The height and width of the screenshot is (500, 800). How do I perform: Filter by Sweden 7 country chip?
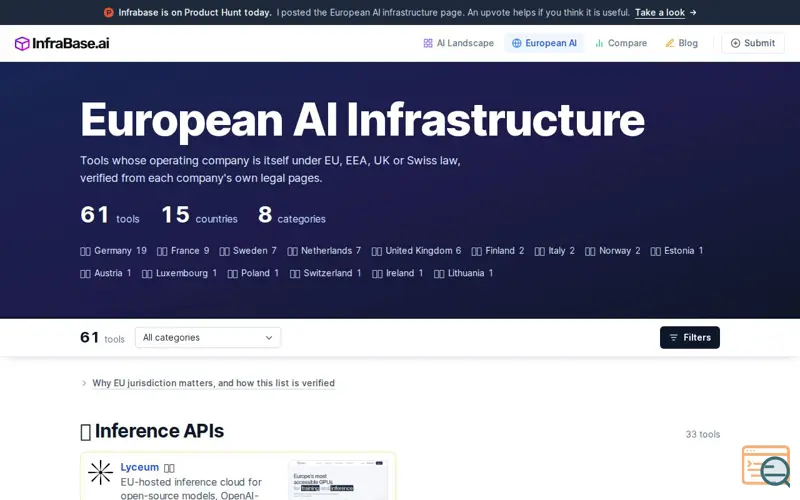tap(248, 251)
